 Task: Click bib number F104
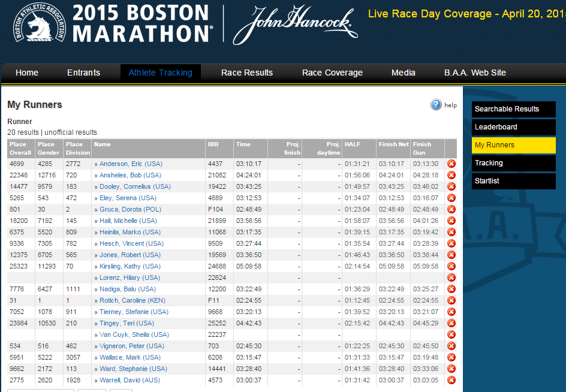(x=215, y=209)
